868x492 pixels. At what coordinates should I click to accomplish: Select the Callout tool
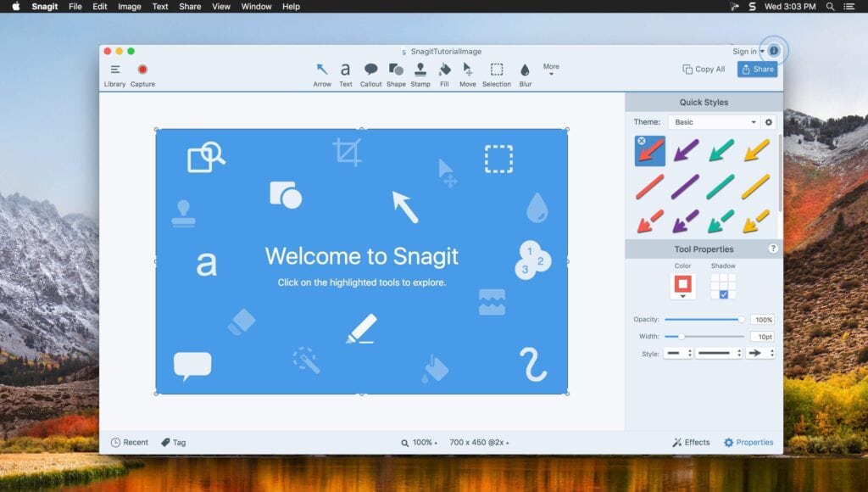[370, 75]
